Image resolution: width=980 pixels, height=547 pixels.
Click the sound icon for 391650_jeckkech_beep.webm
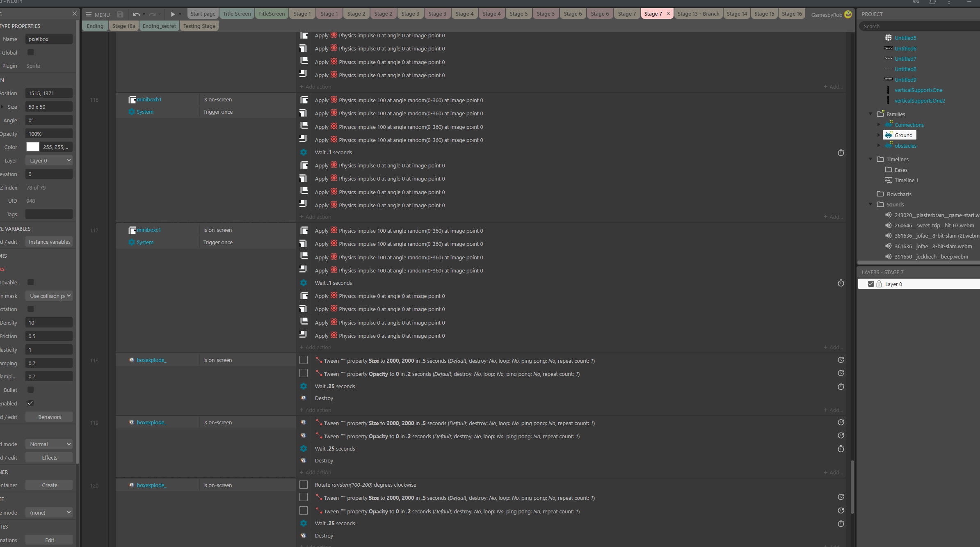point(888,256)
